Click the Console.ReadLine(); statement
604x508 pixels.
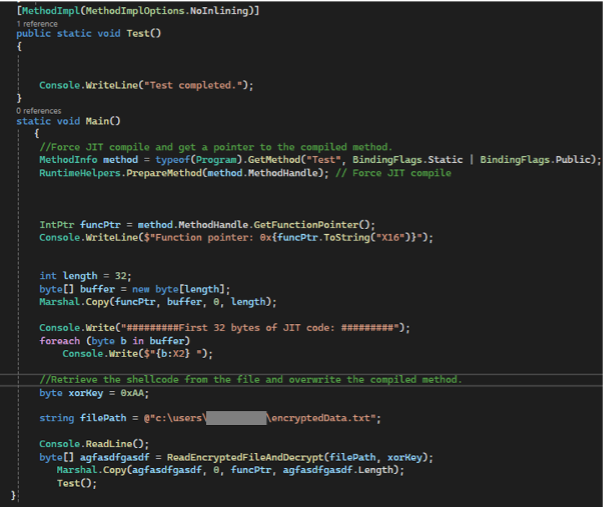(x=94, y=444)
